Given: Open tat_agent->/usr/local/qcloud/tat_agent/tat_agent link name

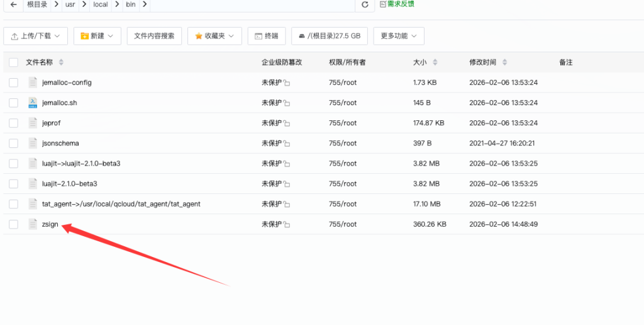Looking at the screenshot, I should (x=121, y=204).
